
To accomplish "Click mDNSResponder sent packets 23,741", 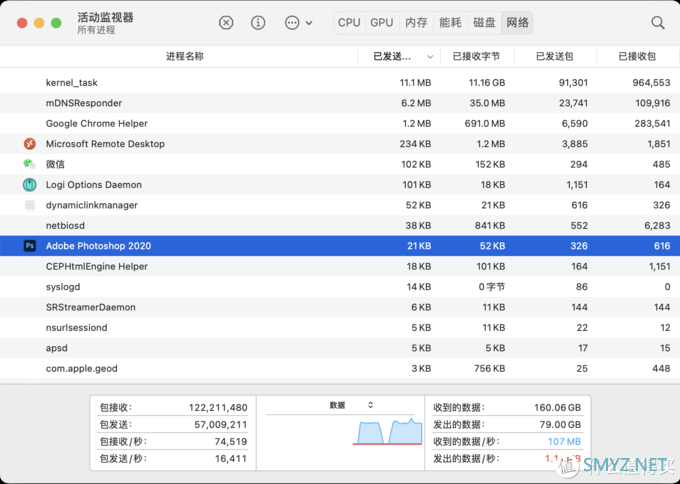I will (x=573, y=103).
